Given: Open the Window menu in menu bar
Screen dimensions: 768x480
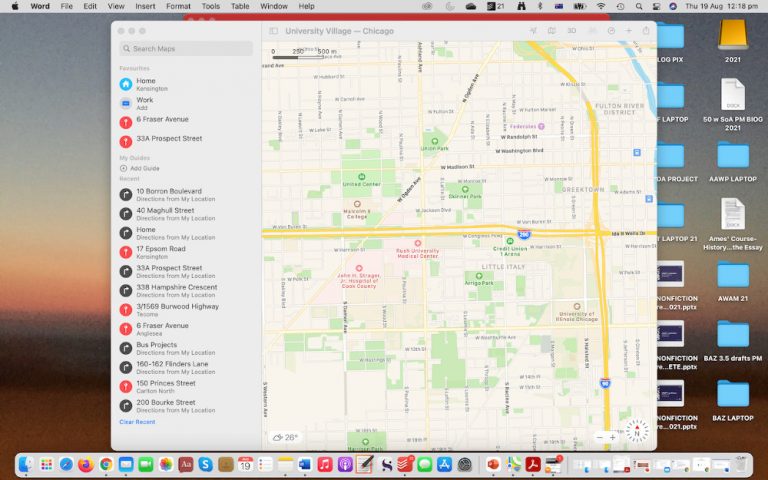Looking at the screenshot, I should click(273, 6).
